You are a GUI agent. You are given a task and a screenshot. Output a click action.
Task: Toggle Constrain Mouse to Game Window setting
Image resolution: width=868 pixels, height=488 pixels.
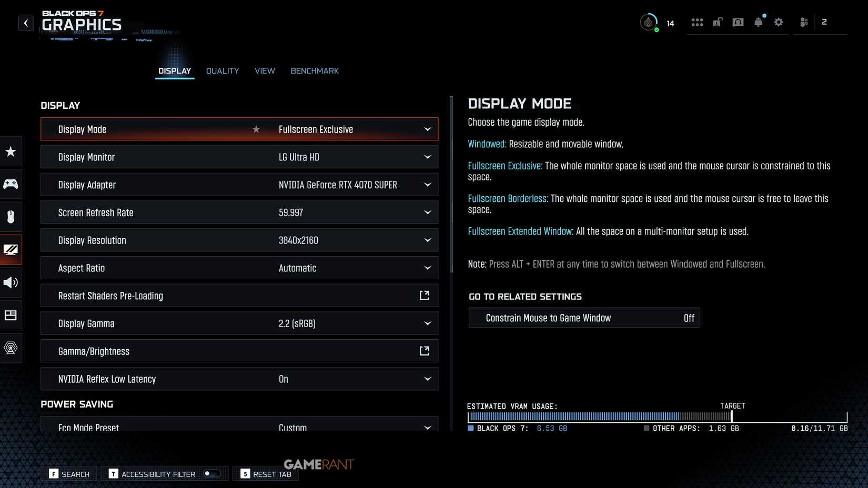pyautogui.click(x=584, y=318)
